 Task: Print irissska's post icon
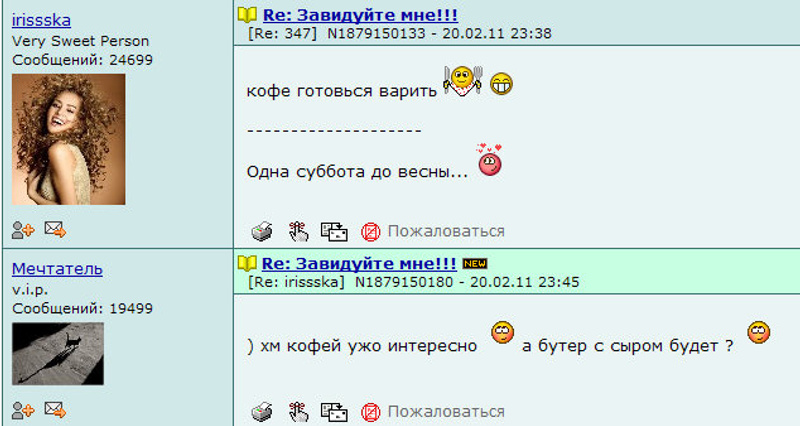tap(262, 232)
